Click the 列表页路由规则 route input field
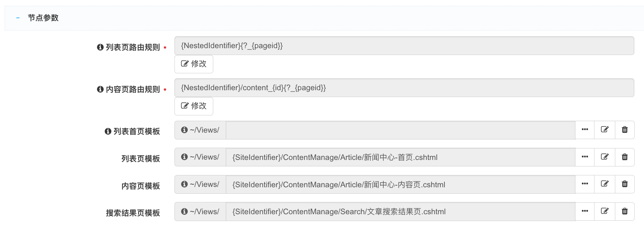The image size is (644, 225). (404, 46)
